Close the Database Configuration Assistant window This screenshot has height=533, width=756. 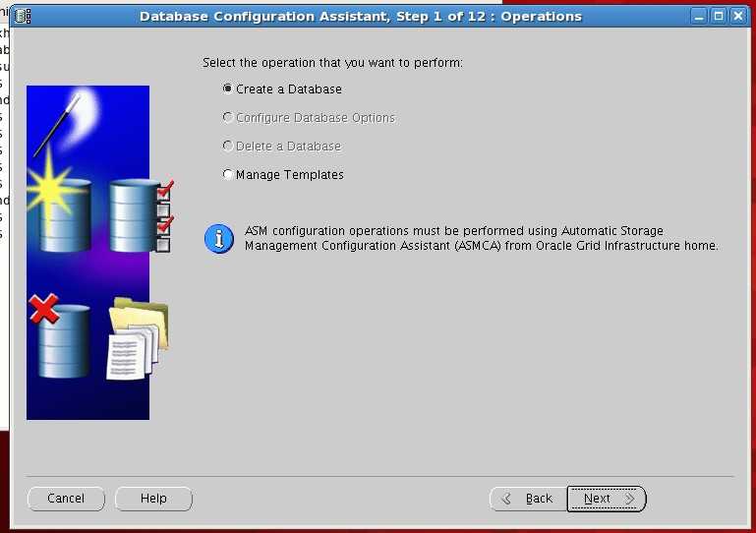click(738, 17)
